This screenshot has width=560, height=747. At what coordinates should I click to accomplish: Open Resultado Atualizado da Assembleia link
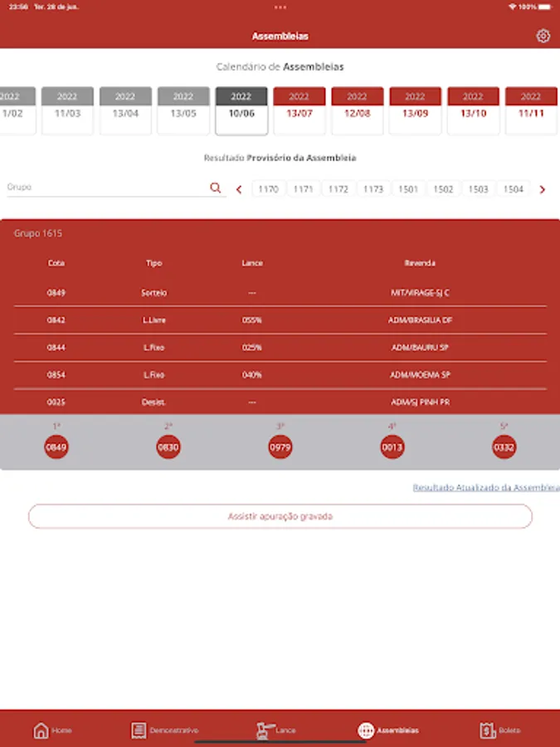coord(486,487)
